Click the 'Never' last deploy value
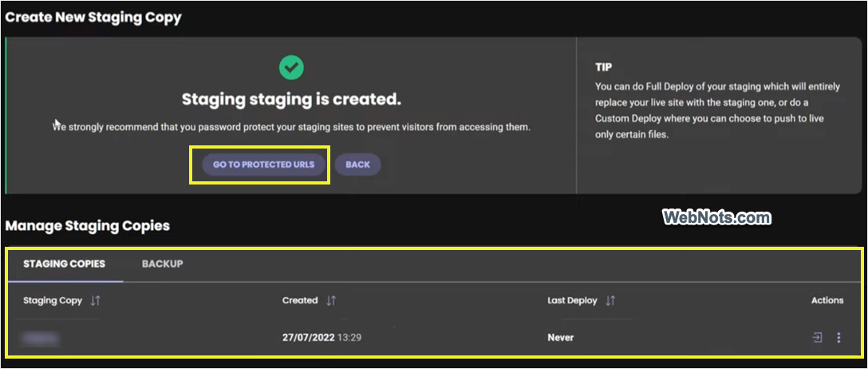The height and width of the screenshot is (369, 868). (x=560, y=338)
